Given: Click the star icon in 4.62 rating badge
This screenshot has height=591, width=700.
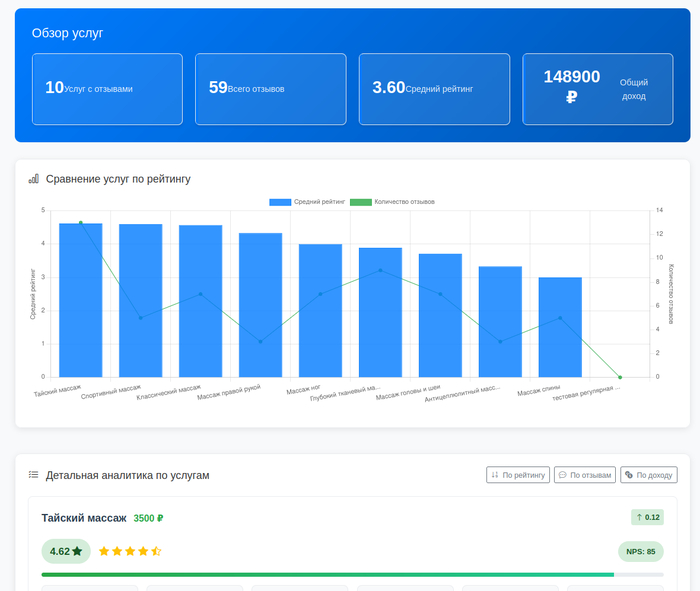Looking at the screenshot, I should (x=77, y=551).
